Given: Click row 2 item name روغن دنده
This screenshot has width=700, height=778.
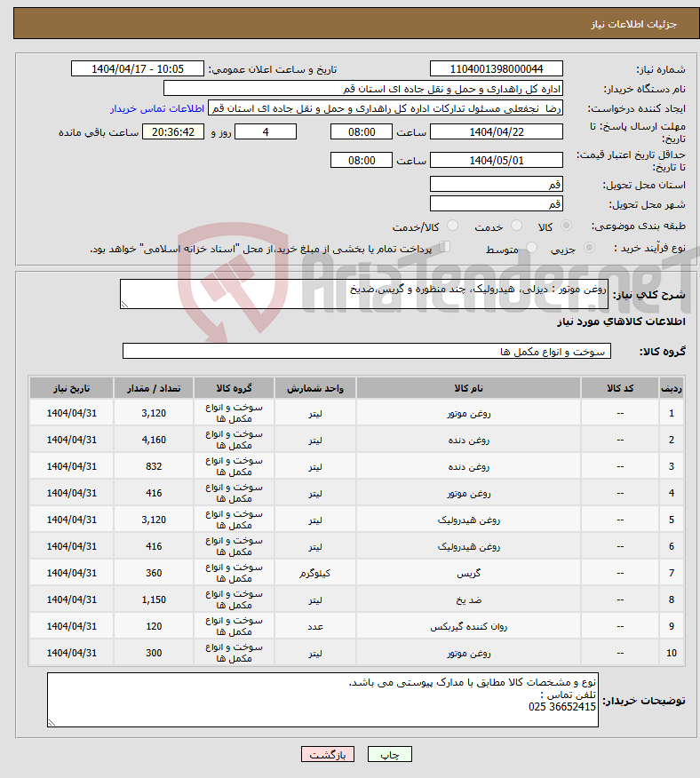Looking at the screenshot, I should (469, 441).
